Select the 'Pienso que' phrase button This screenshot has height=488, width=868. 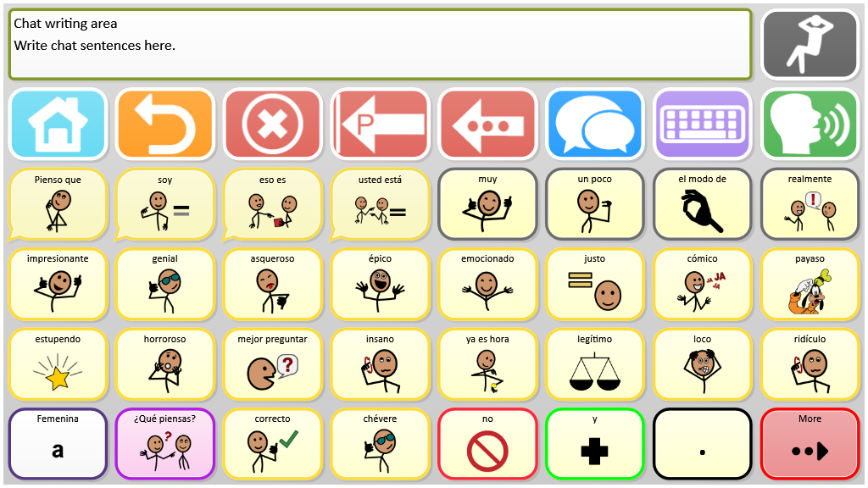tap(58, 205)
